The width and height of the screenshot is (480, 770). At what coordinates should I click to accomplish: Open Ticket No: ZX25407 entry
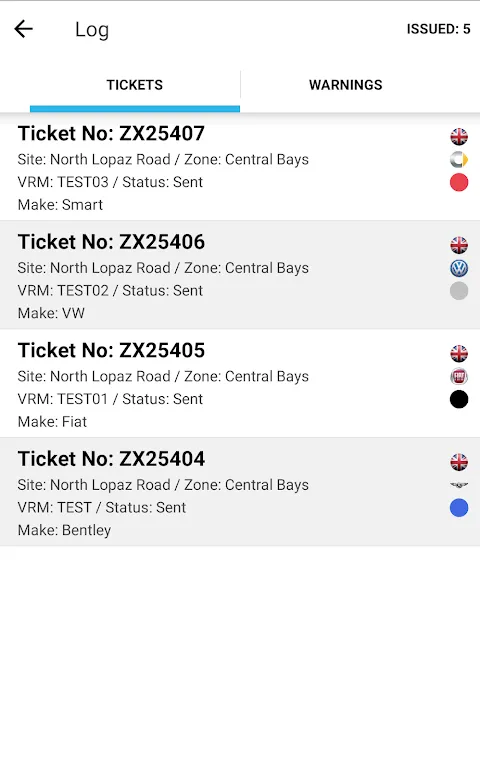coord(240,167)
